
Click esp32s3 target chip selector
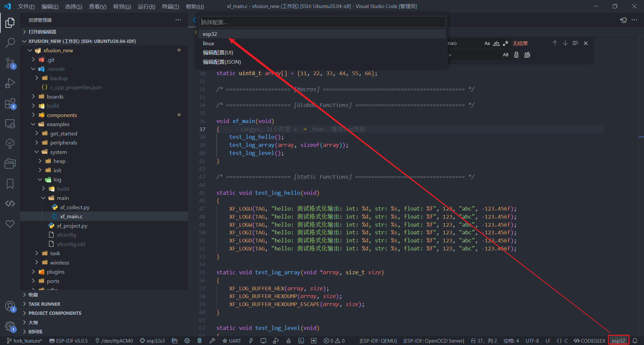152,341
